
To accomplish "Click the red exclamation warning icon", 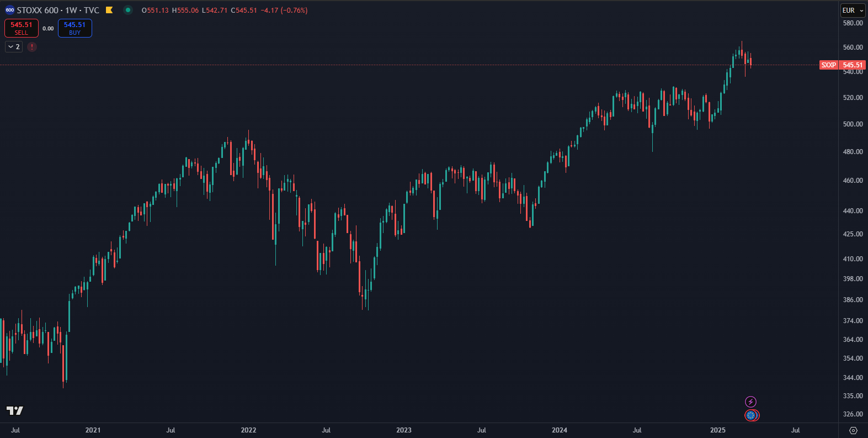I will [x=32, y=47].
